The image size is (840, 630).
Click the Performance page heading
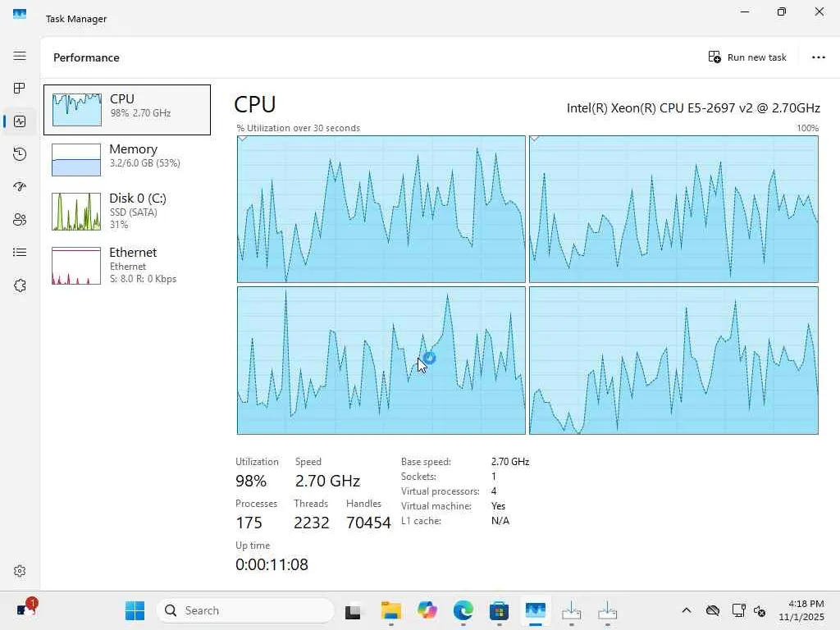click(86, 57)
